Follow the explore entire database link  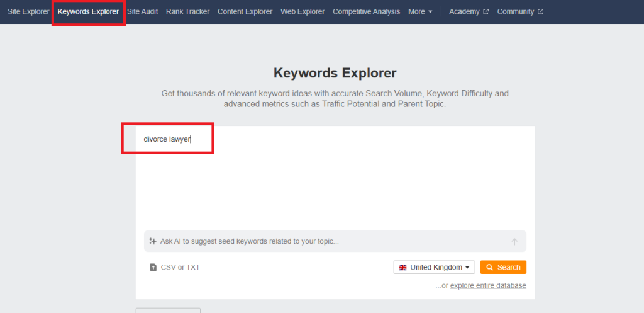pos(488,285)
